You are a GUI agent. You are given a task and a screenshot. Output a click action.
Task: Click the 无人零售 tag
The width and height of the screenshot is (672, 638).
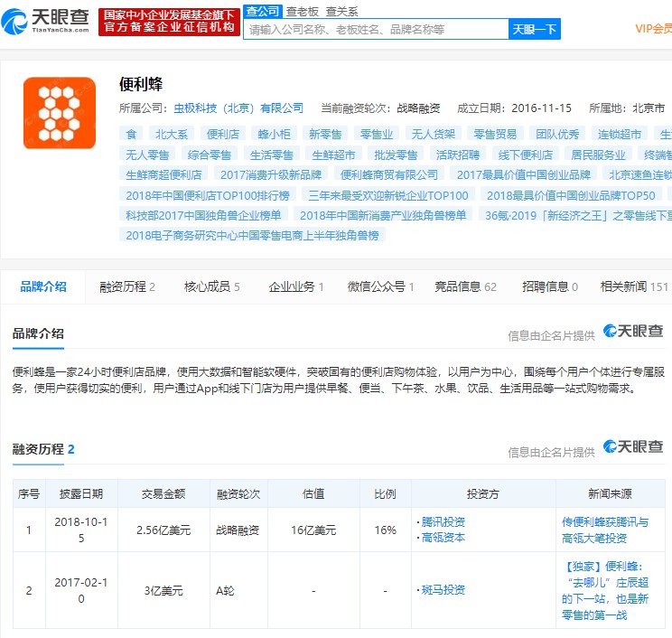click(x=147, y=155)
